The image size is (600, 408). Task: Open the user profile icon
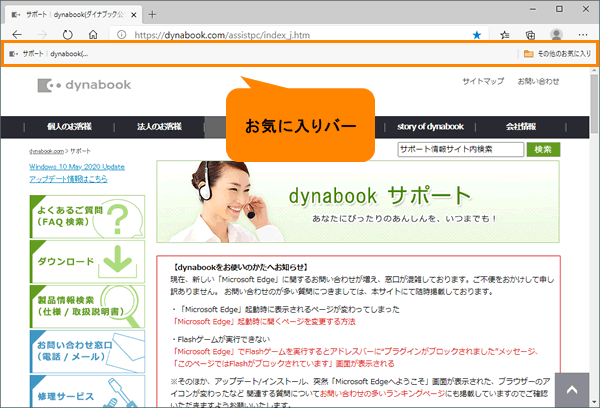point(556,35)
